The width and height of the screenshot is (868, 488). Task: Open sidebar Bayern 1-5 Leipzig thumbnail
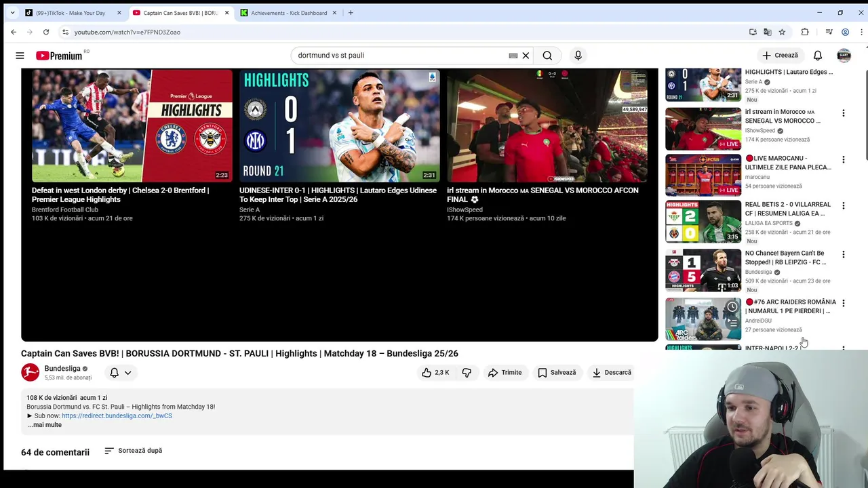coord(703,270)
